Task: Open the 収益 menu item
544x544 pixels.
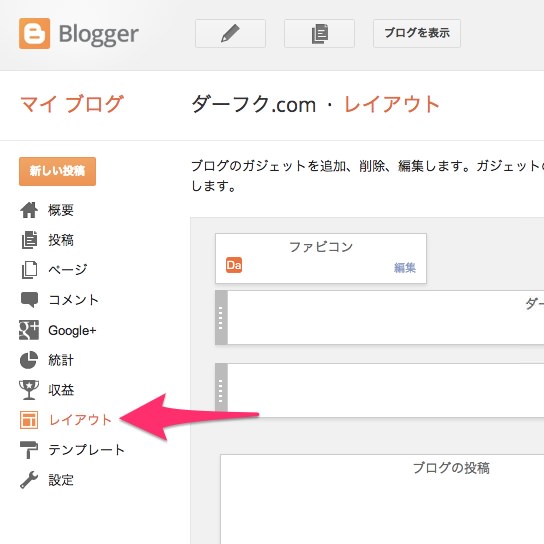Action: [x=61, y=390]
